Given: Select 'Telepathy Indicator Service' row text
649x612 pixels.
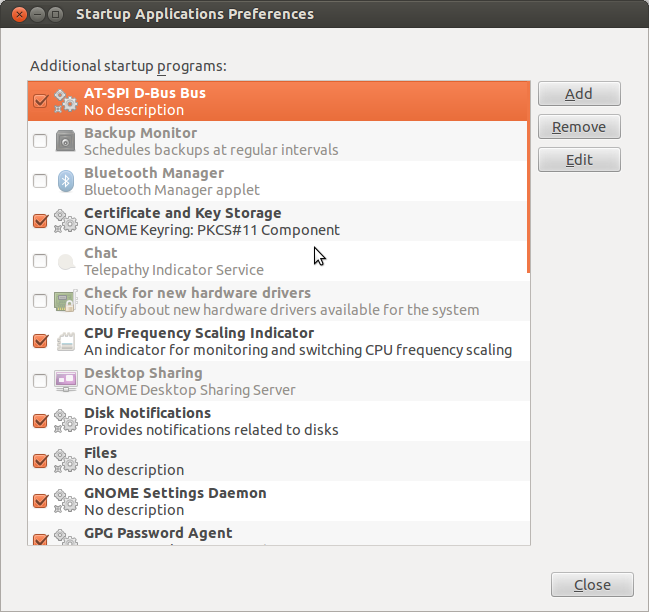Looking at the screenshot, I should pyautogui.click(x=174, y=270).
